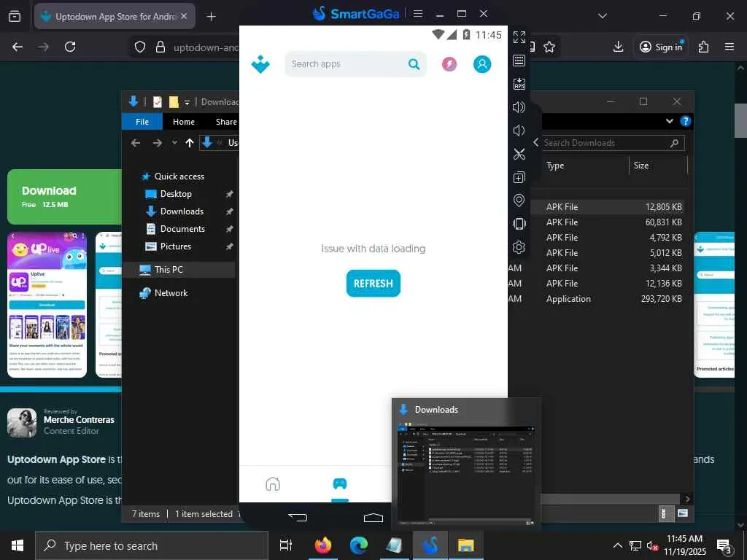Screen dimensions: 747x560
Task: Open a new Firefox tab
Action: [x=211, y=17]
